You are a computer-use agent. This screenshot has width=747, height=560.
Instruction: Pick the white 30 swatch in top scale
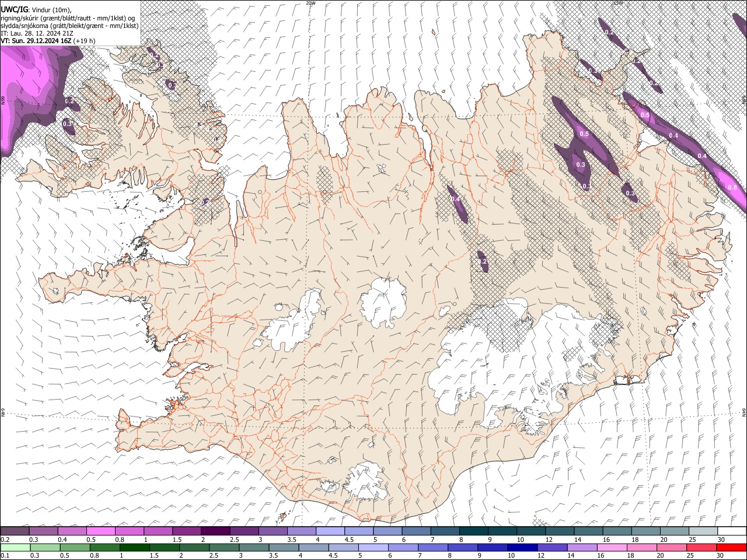732,531
